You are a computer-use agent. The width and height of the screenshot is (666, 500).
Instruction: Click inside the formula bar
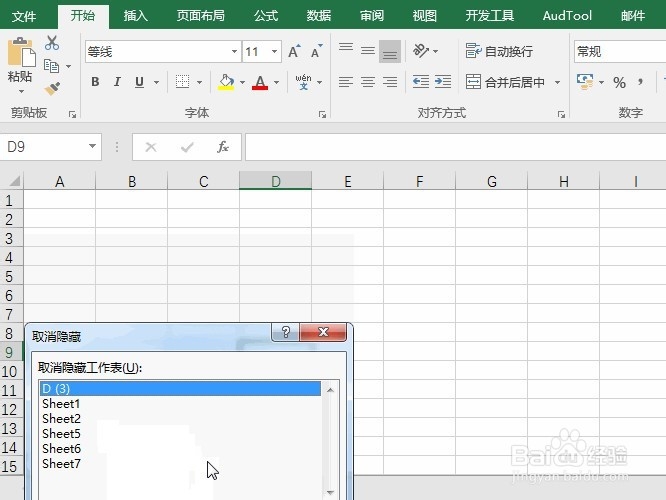point(456,147)
